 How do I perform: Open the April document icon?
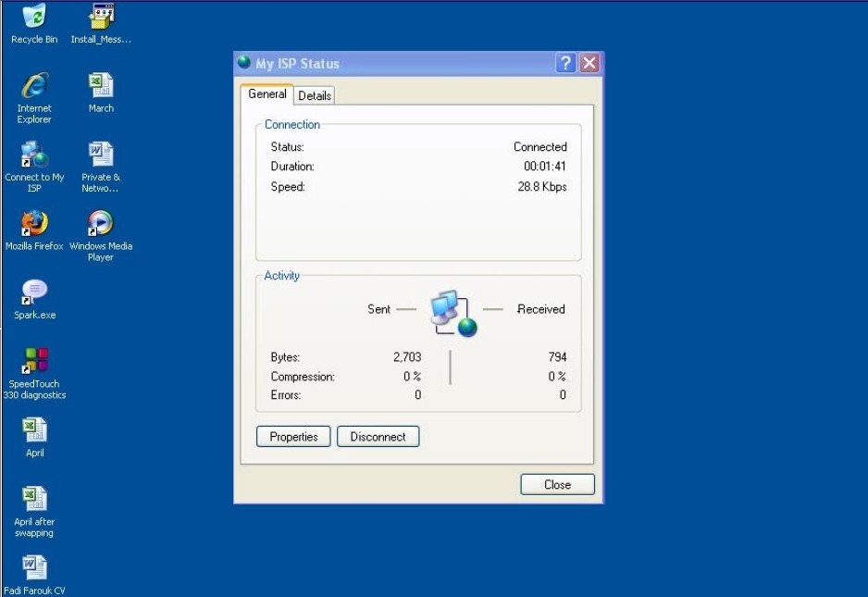click(34, 429)
